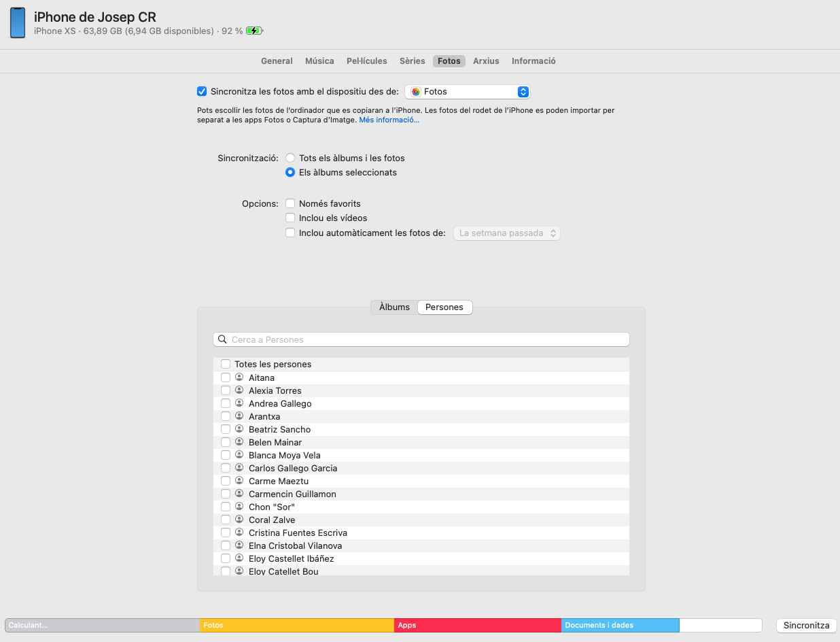Click the magnifying glass search icon

(x=222, y=339)
